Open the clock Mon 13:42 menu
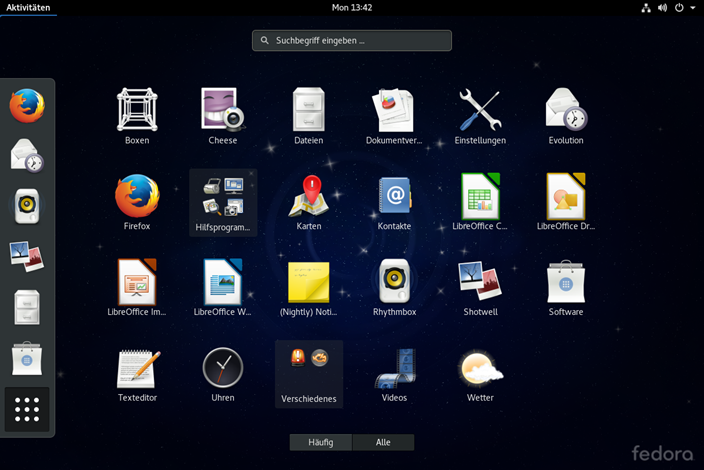 (352, 8)
